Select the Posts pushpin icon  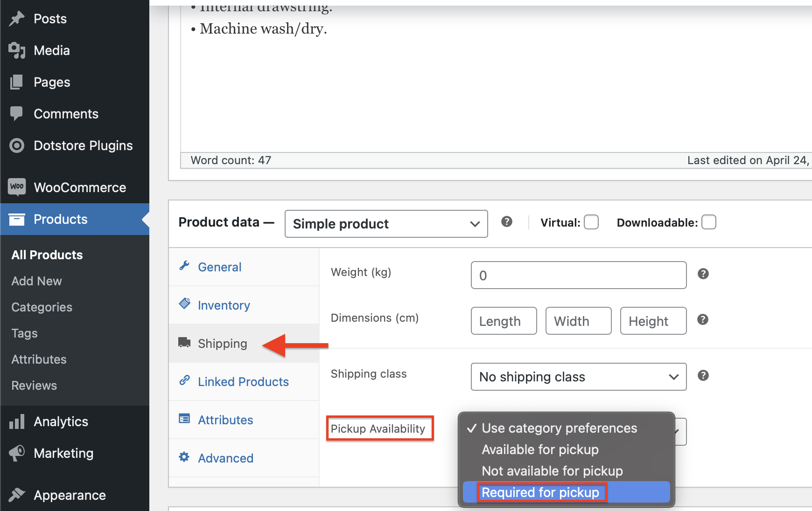tap(17, 18)
